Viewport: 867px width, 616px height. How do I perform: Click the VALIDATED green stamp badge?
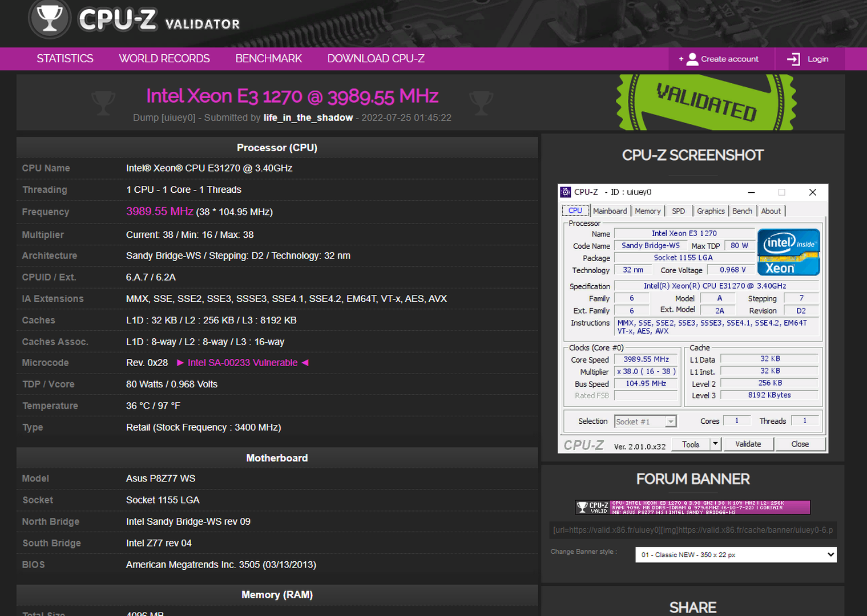706,103
